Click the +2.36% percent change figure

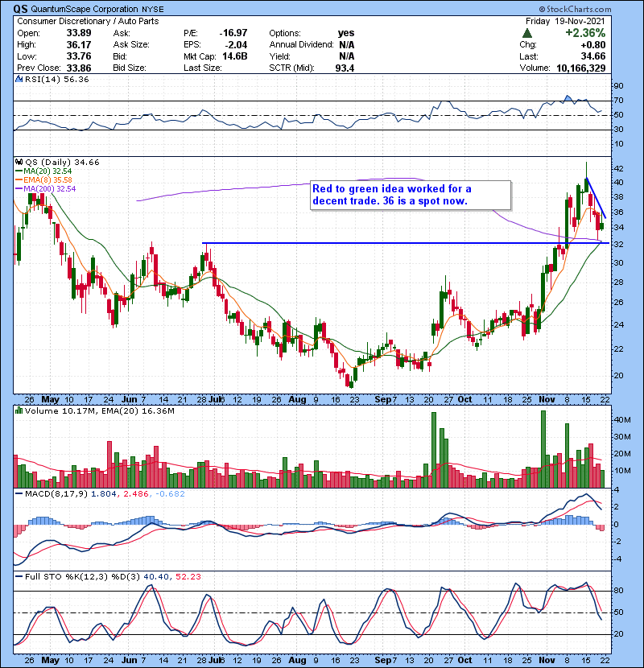coord(585,33)
